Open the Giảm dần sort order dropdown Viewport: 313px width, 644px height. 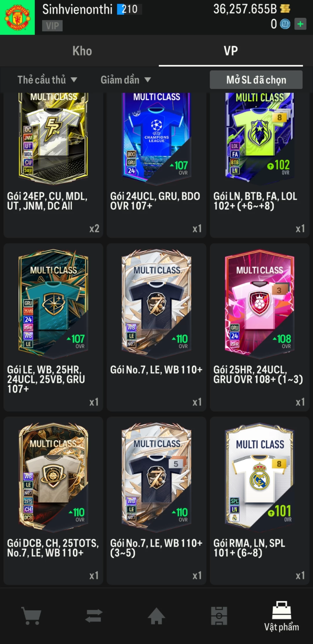pos(126,80)
